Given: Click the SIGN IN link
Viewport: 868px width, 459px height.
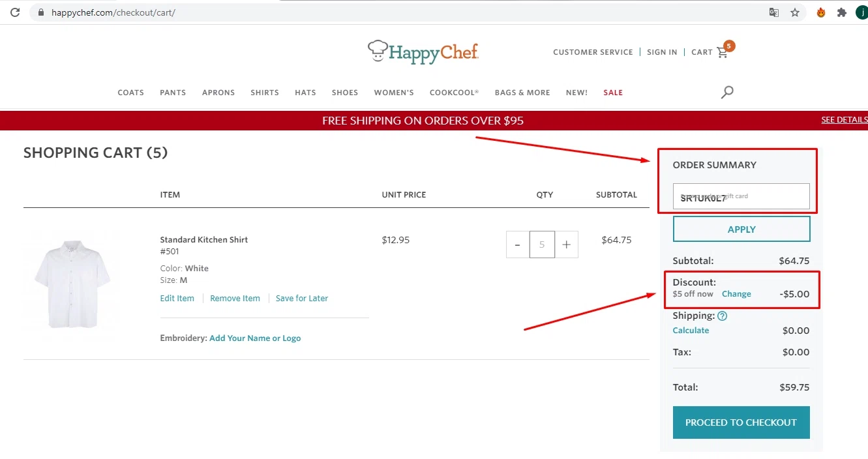Looking at the screenshot, I should 662,52.
